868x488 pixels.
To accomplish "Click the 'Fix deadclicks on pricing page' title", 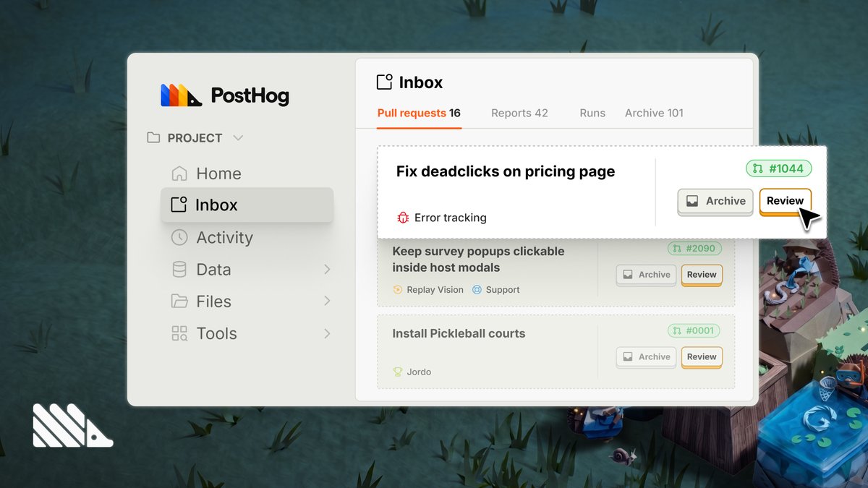I will pyautogui.click(x=506, y=172).
